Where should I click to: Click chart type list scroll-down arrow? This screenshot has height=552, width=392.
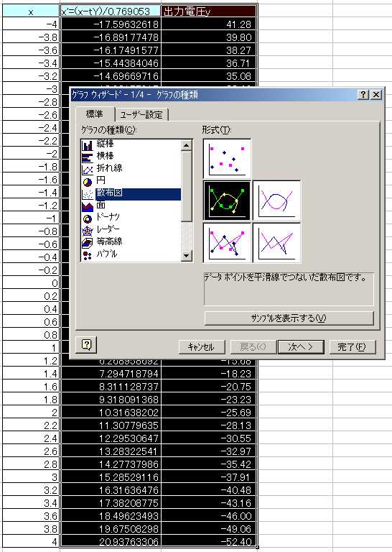tap(187, 256)
